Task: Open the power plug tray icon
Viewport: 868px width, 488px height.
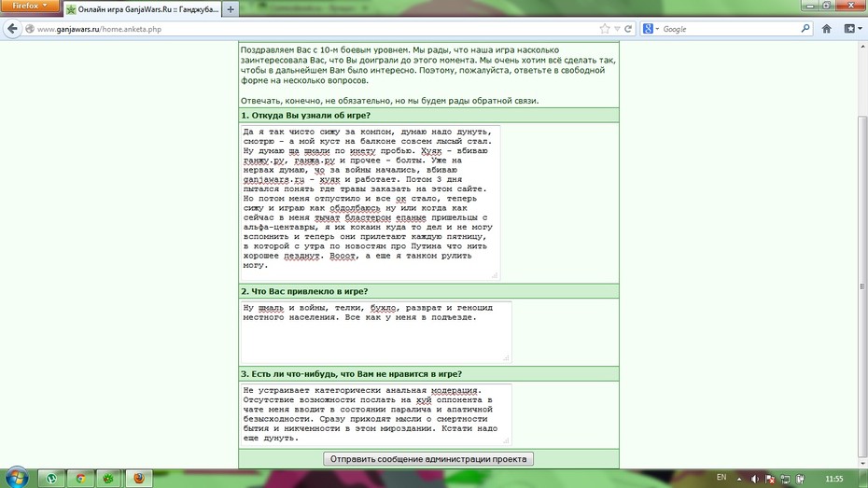Action: [x=800, y=479]
